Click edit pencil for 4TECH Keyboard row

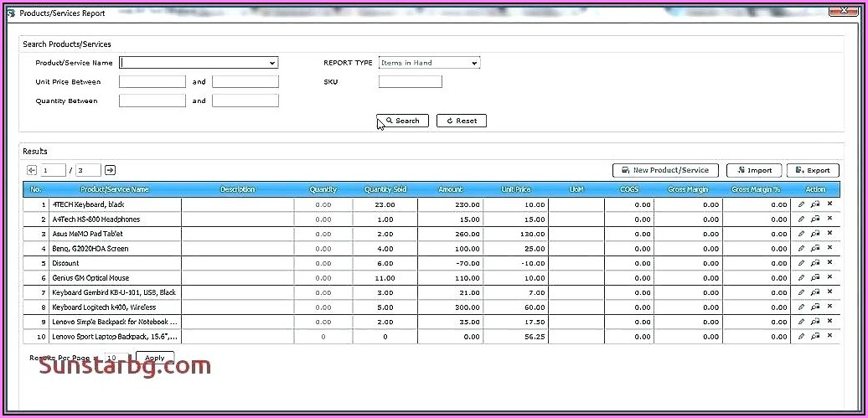[x=802, y=204]
